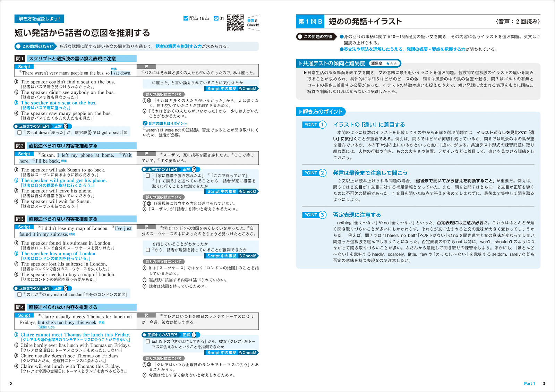Click the Script中の根拠もCheck! button in 問3
This screenshot has height=392, width=555.
[232, 256]
